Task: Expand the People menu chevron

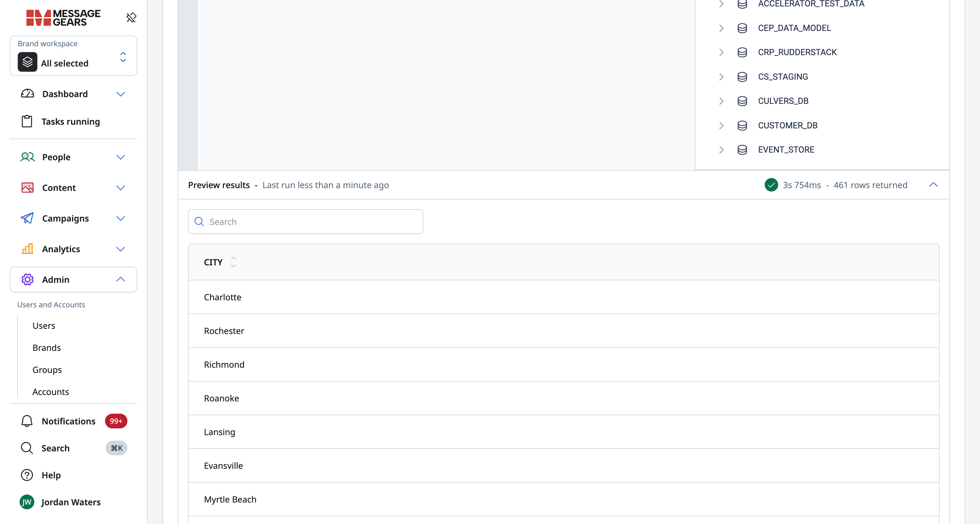Action: pos(121,157)
